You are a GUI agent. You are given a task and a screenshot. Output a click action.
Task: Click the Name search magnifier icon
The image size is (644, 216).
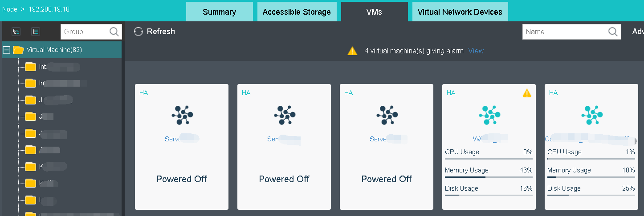point(613,32)
